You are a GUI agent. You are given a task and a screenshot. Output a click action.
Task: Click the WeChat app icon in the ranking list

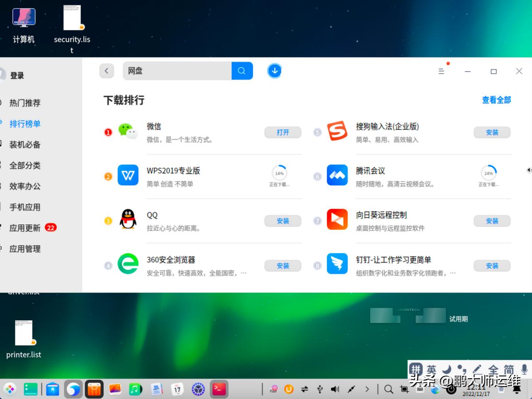click(x=128, y=132)
